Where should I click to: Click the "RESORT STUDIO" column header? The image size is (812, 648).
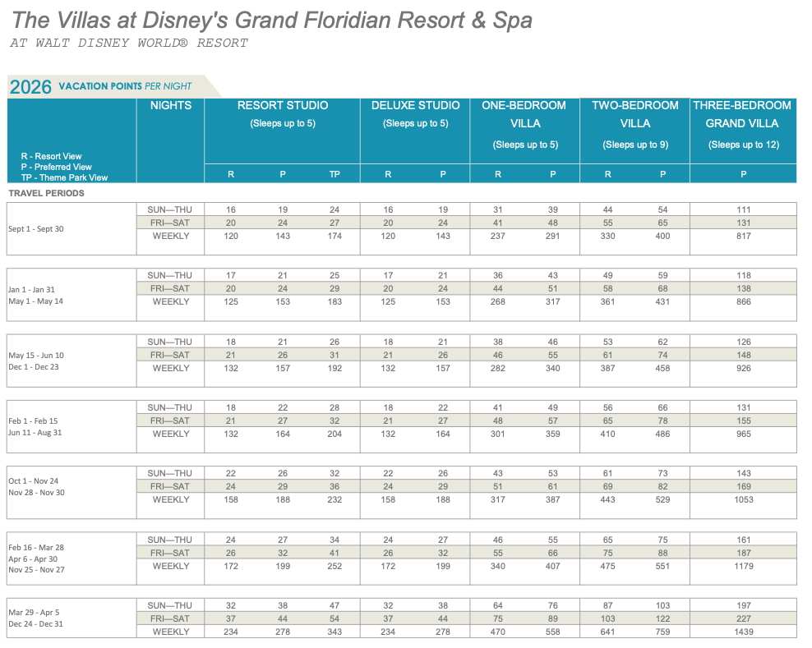click(283, 106)
